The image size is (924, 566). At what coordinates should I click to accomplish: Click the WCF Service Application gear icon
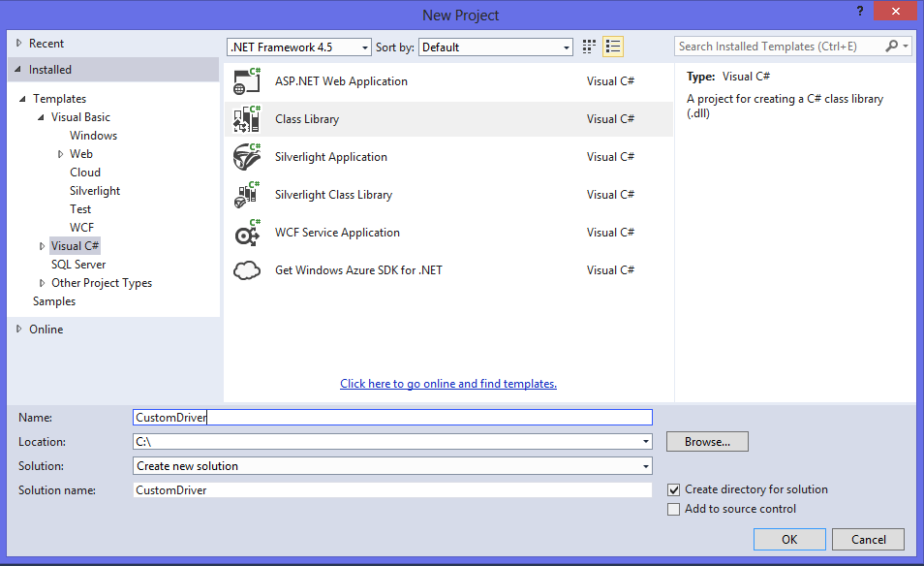247,233
